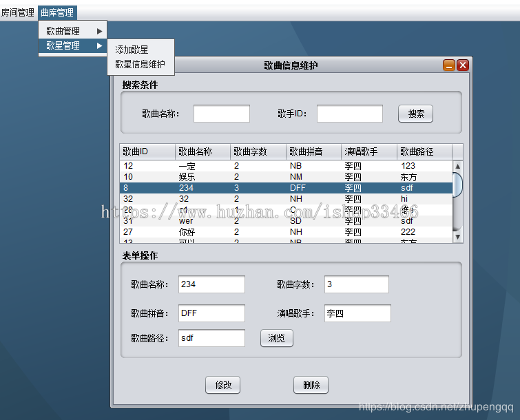520x420 pixels.
Task: Click the table scrollbar up arrow
Action: (457, 166)
